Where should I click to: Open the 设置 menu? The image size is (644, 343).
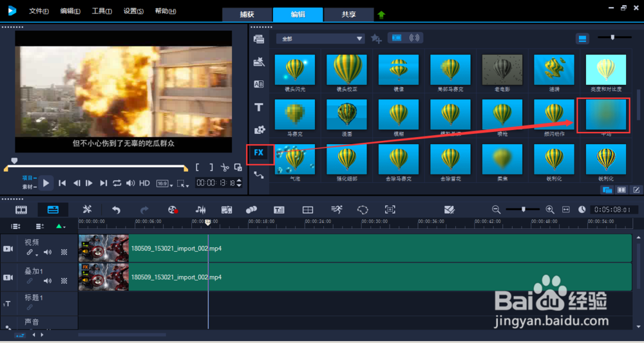pyautogui.click(x=133, y=11)
